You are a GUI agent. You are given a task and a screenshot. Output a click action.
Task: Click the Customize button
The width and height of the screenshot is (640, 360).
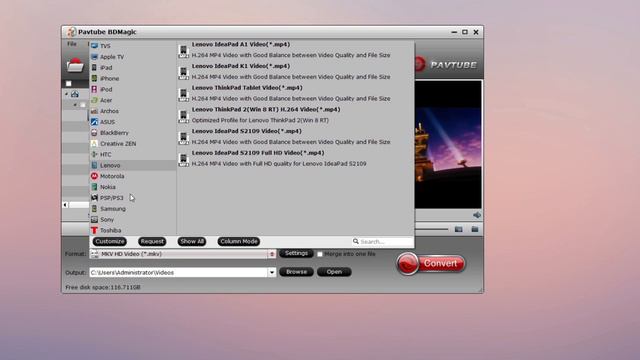[x=109, y=241]
